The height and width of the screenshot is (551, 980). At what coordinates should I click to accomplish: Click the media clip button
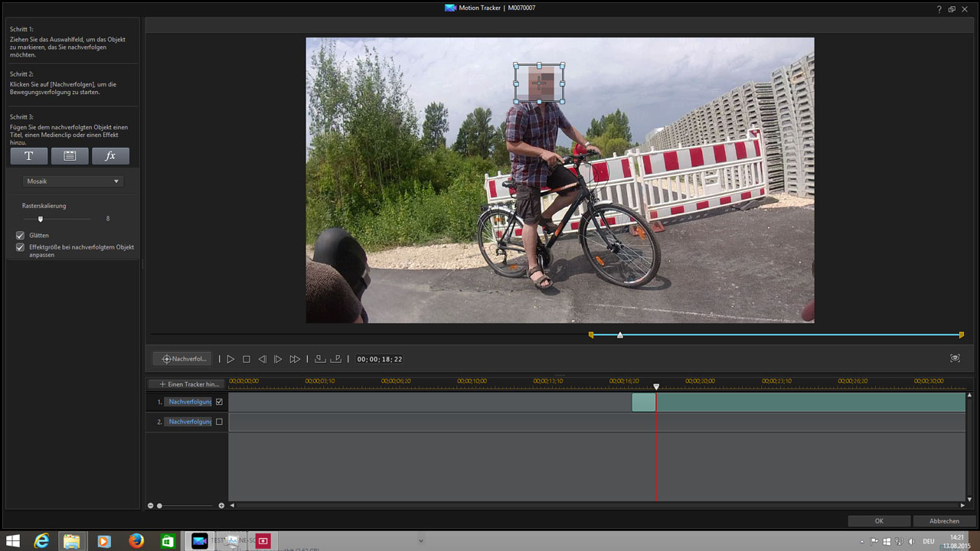point(70,156)
